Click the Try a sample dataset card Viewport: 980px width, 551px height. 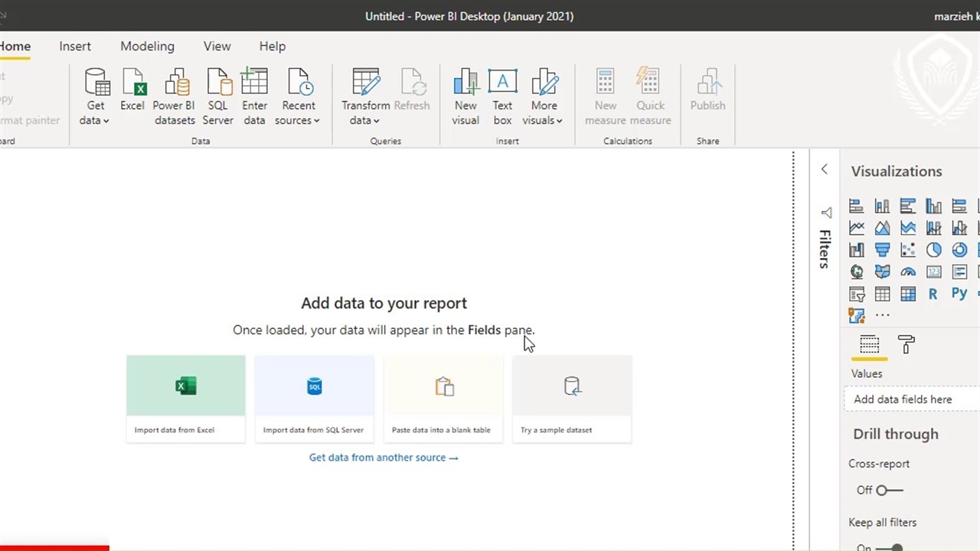tap(572, 399)
